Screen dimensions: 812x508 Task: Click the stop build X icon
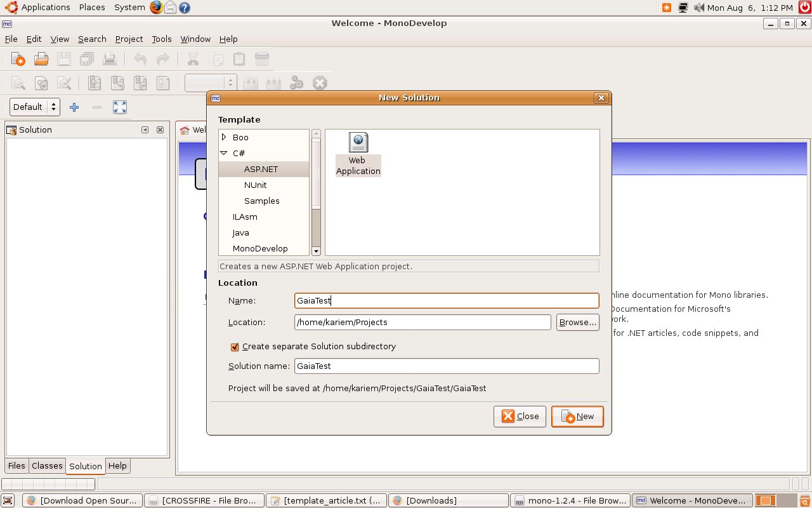(x=320, y=83)
